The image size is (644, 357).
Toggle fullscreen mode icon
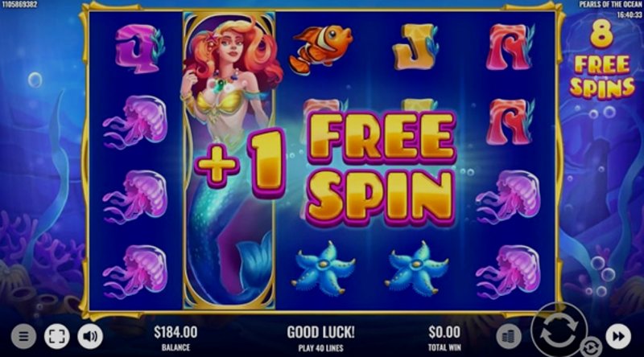[56, 336]
